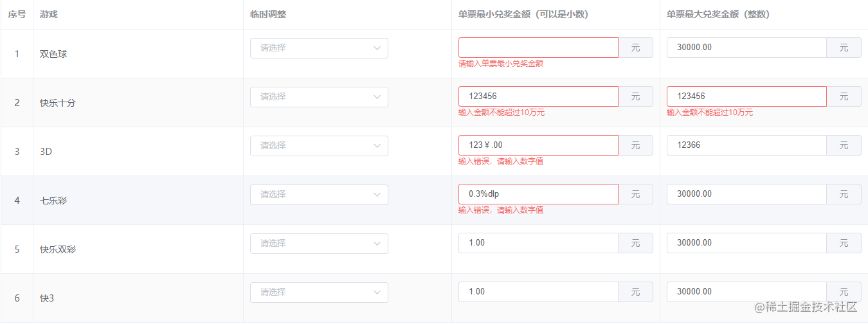868x324 pixels.
Task: Click the 快乐双彩 maximum amount field
Action: 746,244
